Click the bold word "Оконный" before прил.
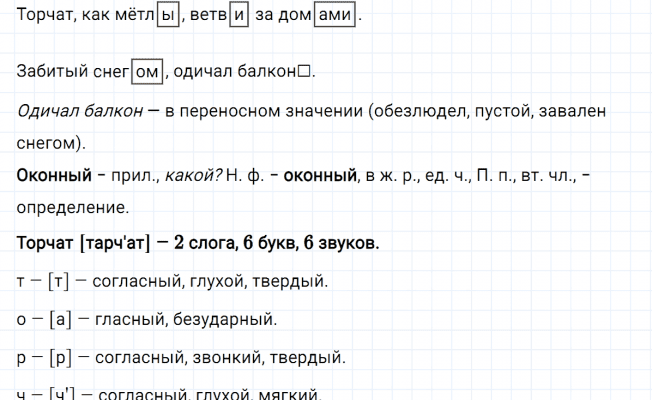652x400 pixels. click(51, 177)
